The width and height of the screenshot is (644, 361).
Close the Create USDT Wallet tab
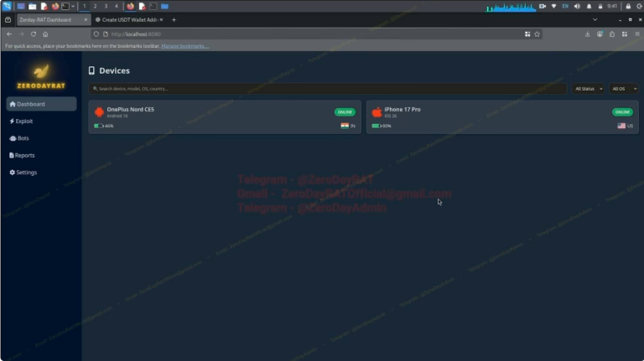tap(161, 20)
